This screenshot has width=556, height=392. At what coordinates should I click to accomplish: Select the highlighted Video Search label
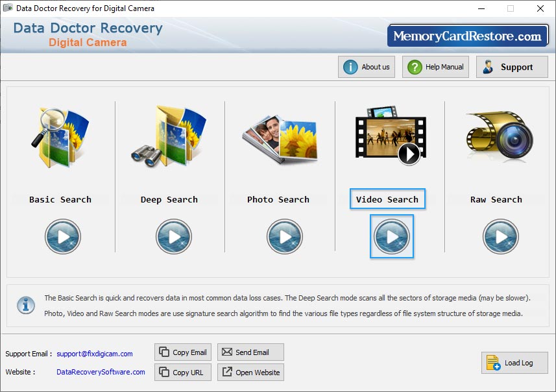[387, 199]
